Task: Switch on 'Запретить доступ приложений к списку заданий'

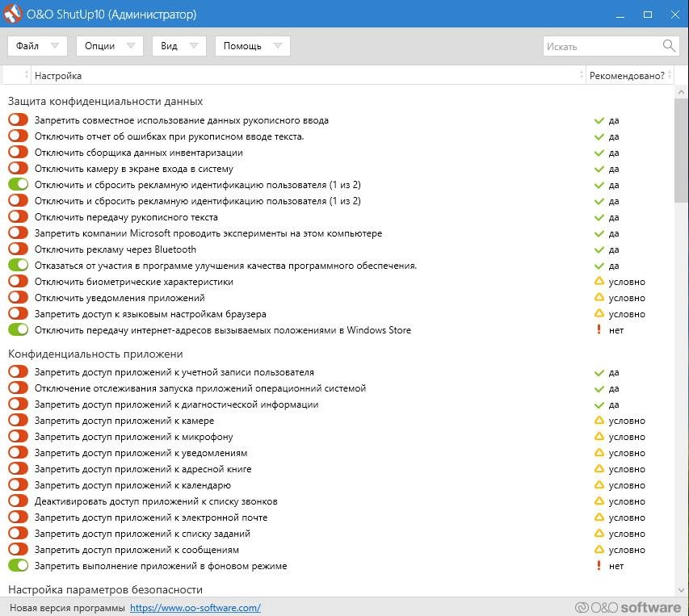Action: (18, 533)
